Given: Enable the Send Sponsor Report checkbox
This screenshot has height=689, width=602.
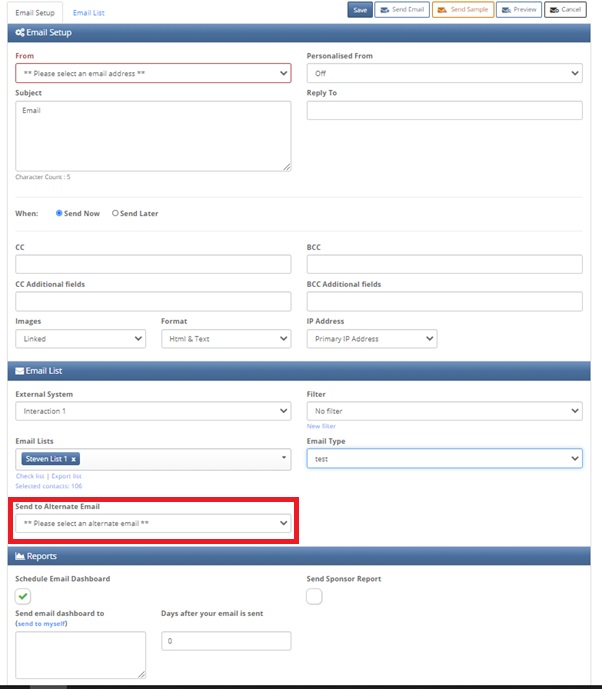Looking at the screenshot, I should coord(314,596).
